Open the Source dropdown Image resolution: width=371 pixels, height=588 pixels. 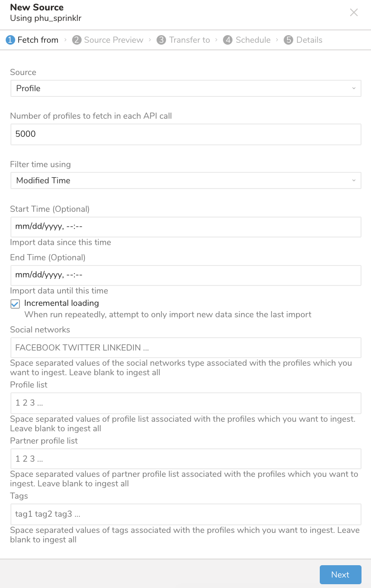pos(185,88)
